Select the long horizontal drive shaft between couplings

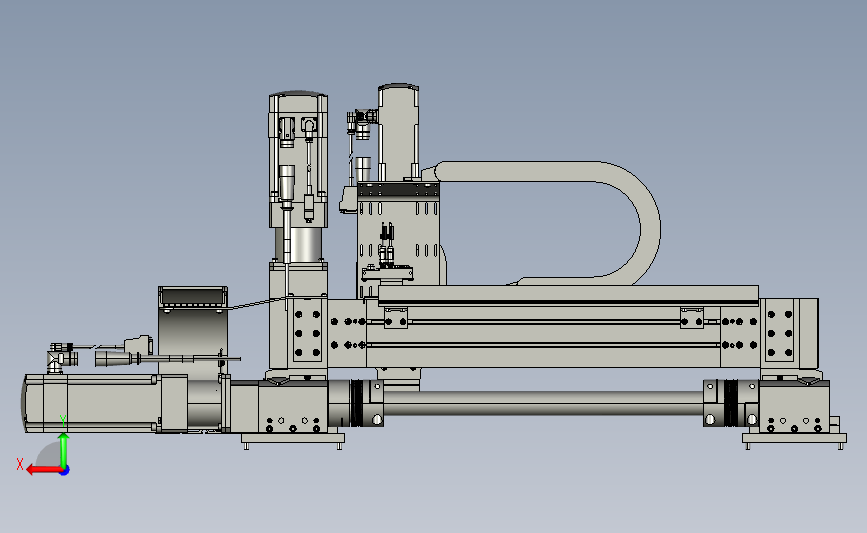[x=543, y=403]
